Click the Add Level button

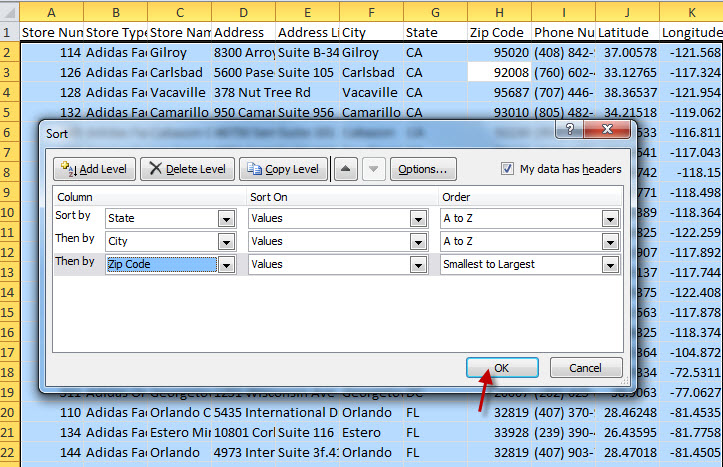pos(95,169)
